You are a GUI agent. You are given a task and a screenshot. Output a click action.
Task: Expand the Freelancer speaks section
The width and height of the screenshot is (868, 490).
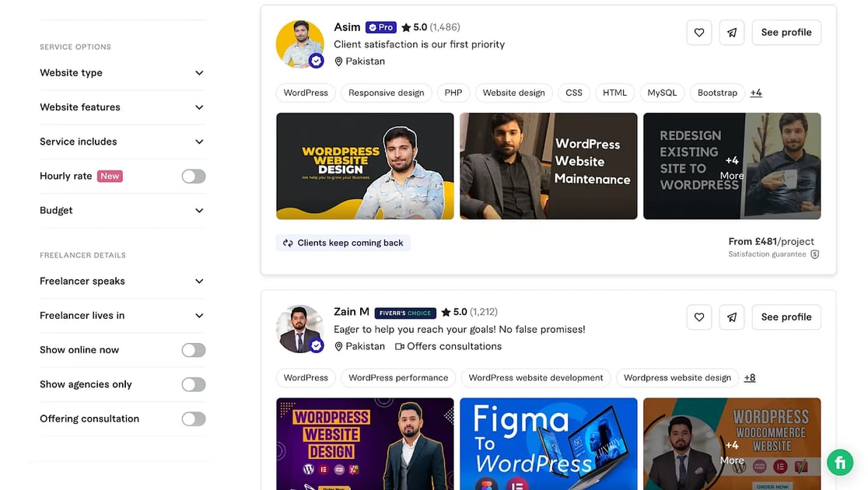121,281
